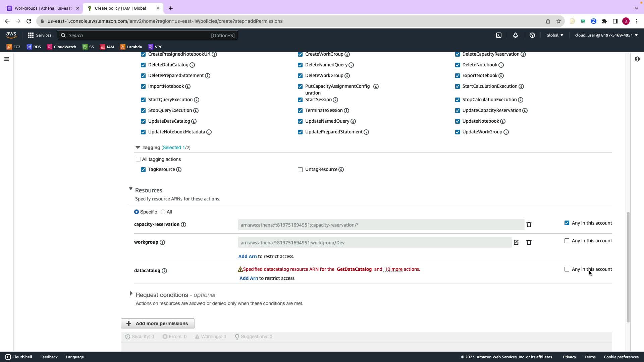
Task: Click Add more permissions button
Action: 158,323
